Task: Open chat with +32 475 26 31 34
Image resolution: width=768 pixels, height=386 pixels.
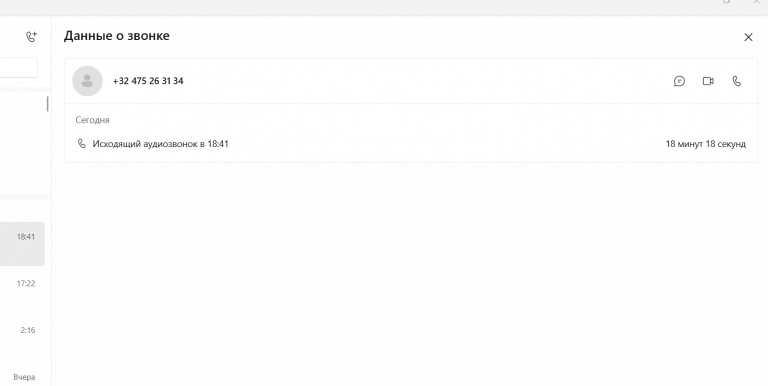Action: tap(679, 81)
